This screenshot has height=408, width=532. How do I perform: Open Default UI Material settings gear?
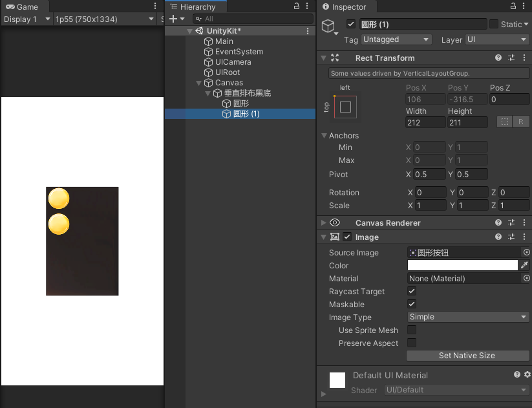click(527, 374)
